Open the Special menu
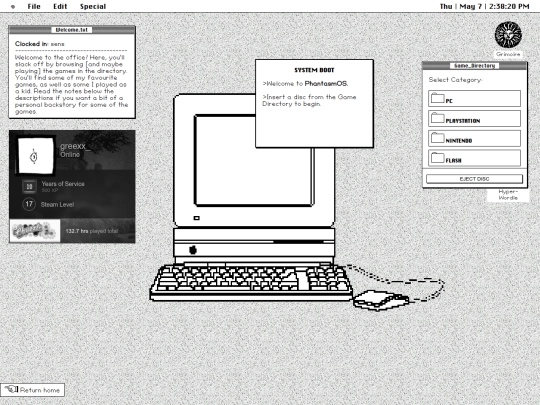Screen dimensions: 540x405 pos(93,7)
